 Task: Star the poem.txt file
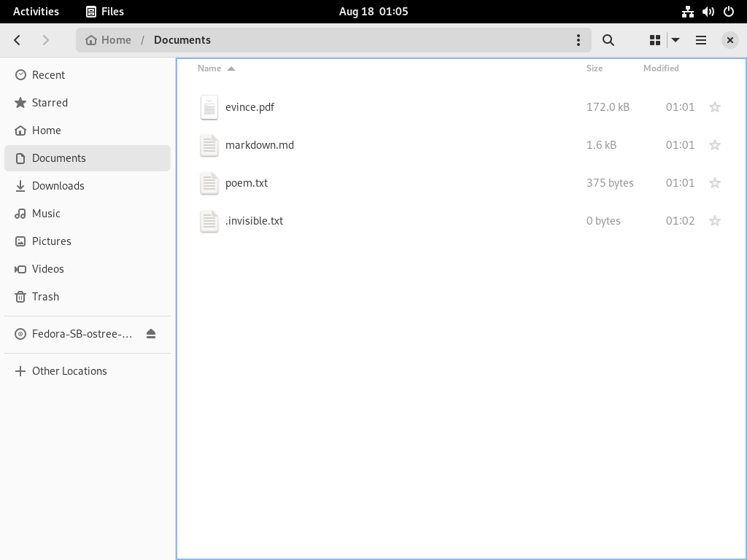point(715,183)
